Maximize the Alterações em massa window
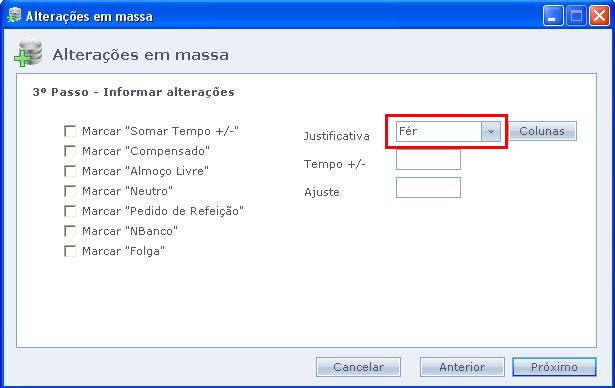This screenshot has height=388, width=615. pyautogui.click(x=576, y=16)
